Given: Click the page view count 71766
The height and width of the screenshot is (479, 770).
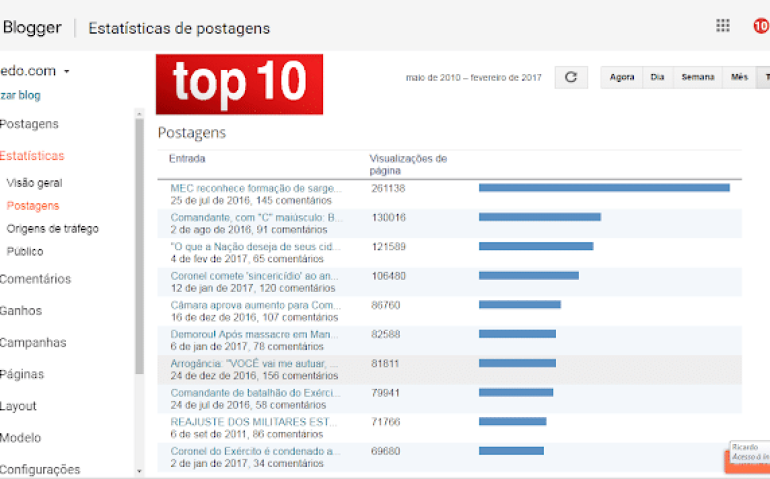Looking at the screenshot, I should point(385,422).
